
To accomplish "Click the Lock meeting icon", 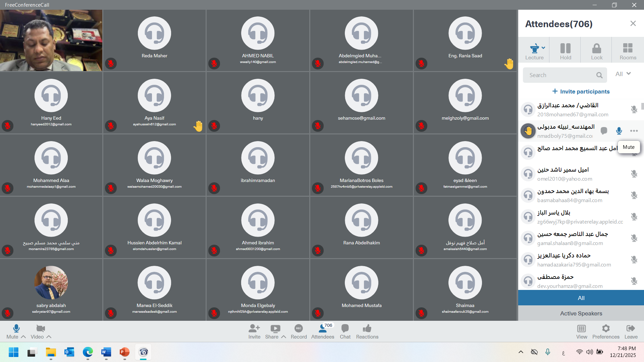I will point(596,49).
